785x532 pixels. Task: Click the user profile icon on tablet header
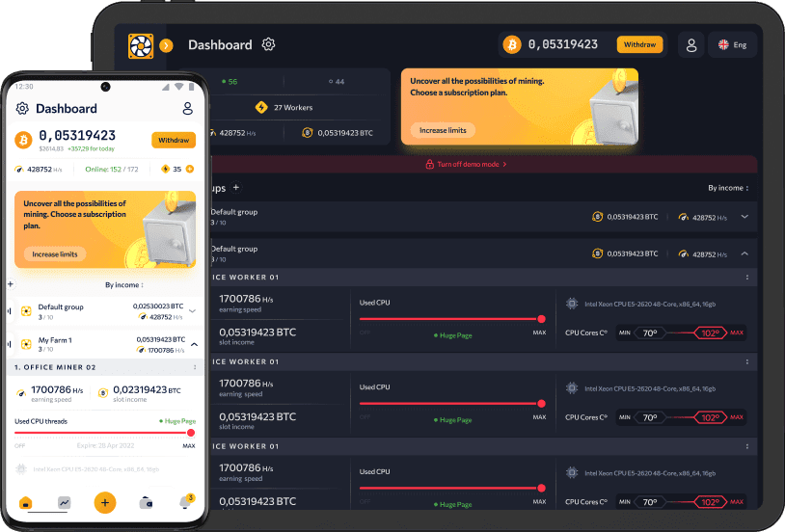tap(690, 44)
